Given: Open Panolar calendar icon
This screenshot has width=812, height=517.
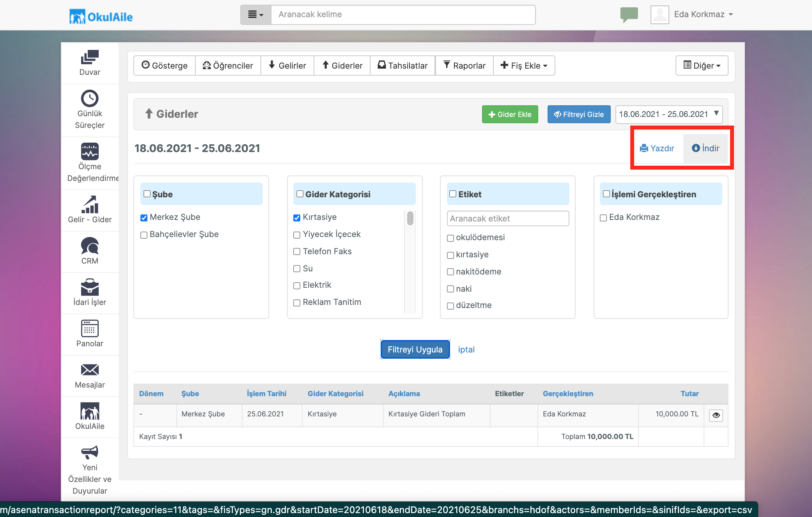Looking at the screenshot, I should pos(90,328).
